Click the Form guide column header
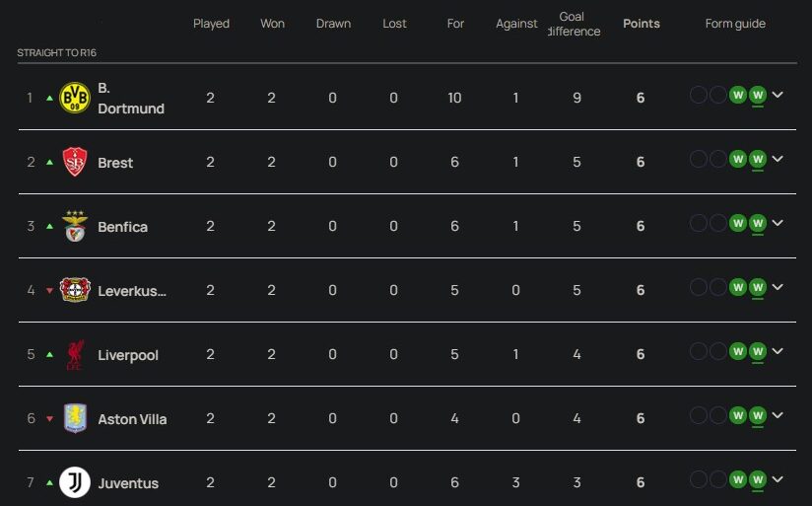Viewport: 812px width, 506px height. [735, 24]
